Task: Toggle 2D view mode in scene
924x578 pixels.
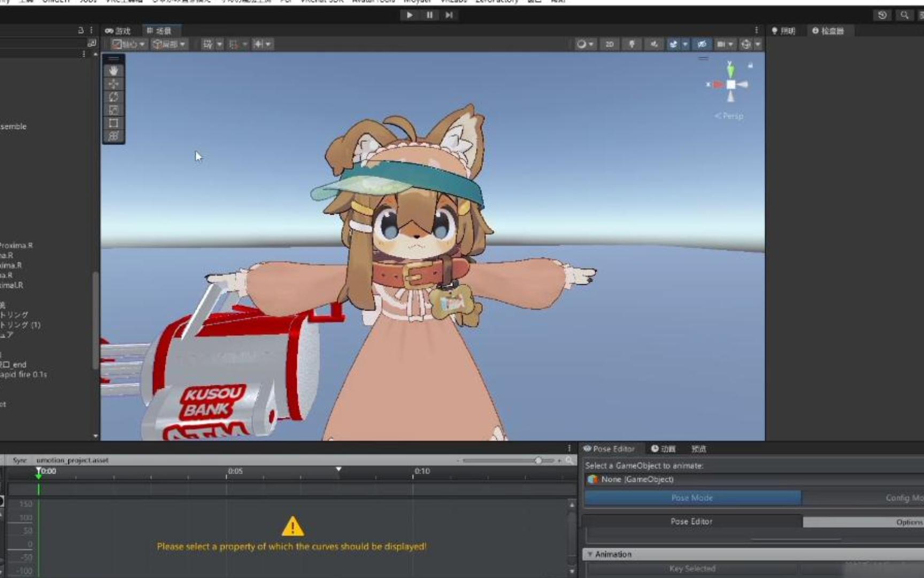Action: (609, 44)
